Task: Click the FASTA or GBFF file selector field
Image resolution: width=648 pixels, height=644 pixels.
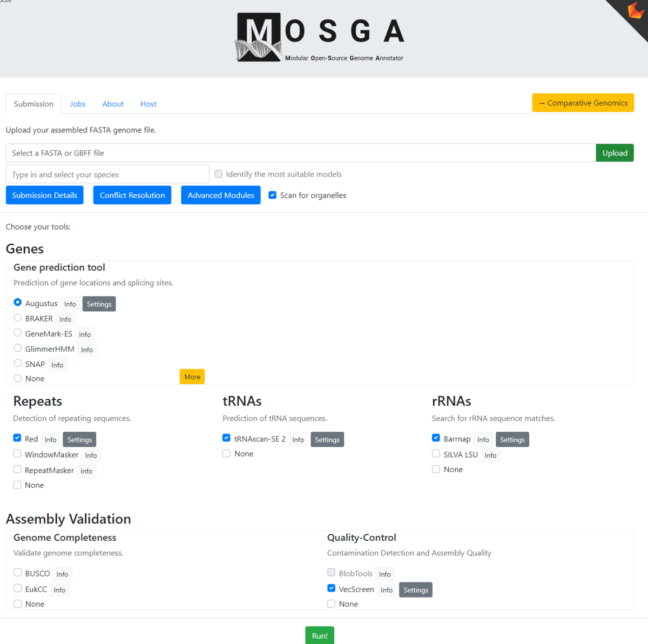Action: (x=301, y=153)
